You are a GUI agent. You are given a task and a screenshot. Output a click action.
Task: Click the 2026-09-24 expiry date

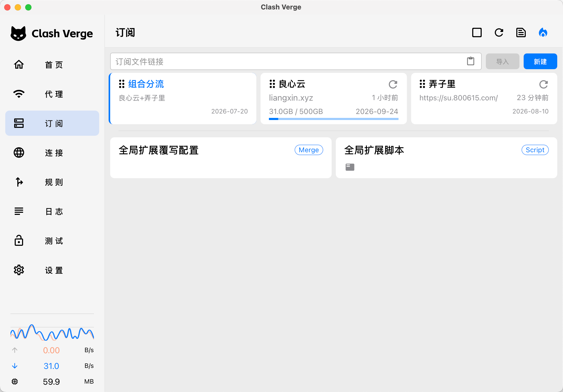[377, 111]
